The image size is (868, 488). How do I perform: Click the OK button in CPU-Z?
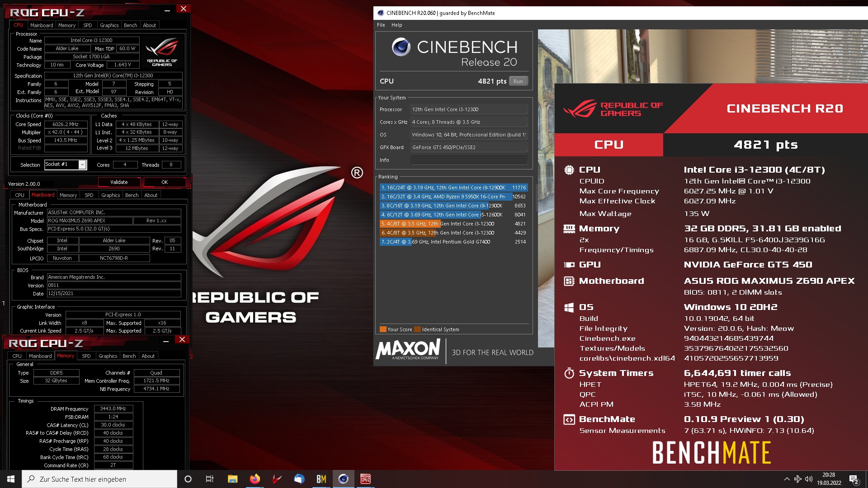[x=165, y=182]
